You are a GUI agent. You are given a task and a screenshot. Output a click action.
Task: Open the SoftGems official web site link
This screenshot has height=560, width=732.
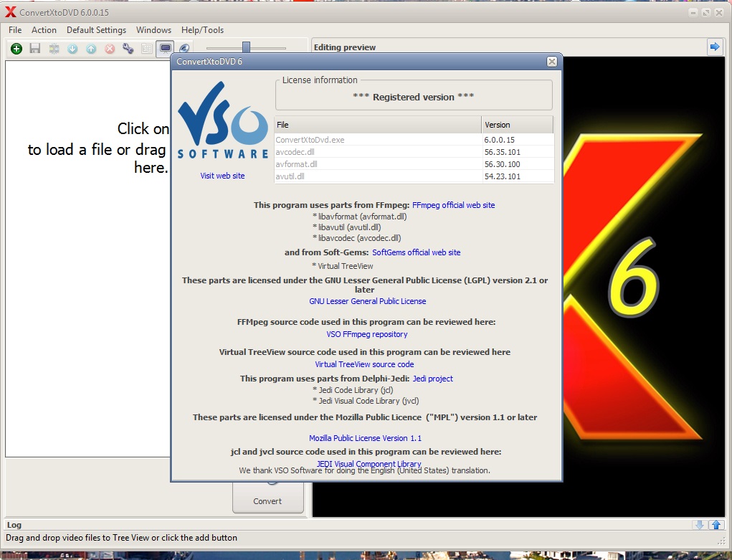tap(417, 252)
